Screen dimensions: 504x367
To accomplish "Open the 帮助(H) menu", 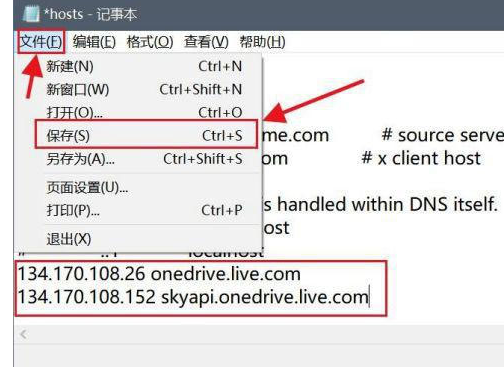I will pos(262,42).
